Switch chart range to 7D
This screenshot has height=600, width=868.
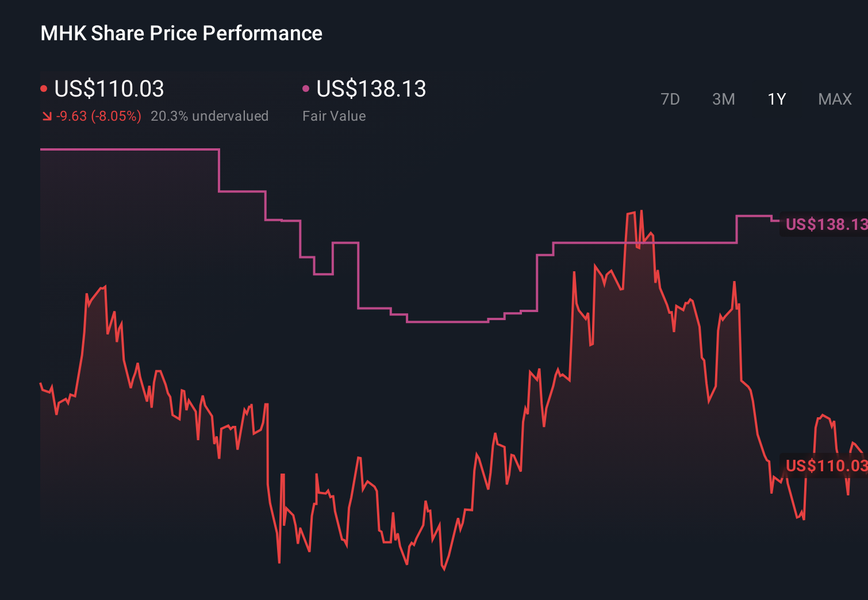pos(670,99)
